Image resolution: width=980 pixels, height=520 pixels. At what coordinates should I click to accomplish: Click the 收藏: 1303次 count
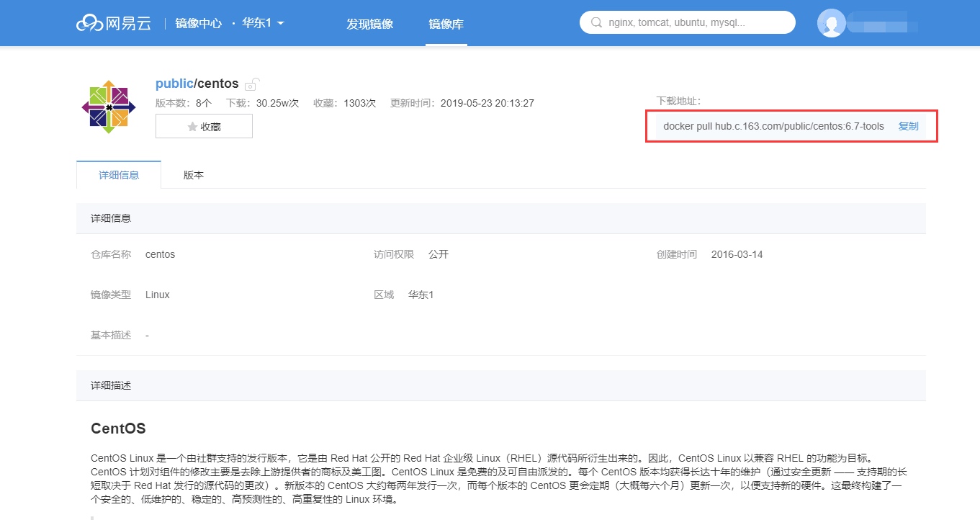(x=345, y=103)
